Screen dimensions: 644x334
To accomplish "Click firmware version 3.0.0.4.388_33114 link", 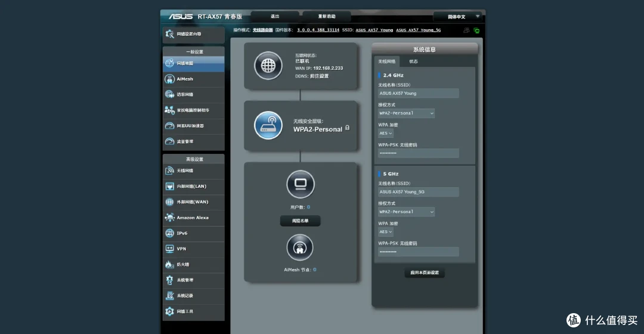I will coord(318,30).
